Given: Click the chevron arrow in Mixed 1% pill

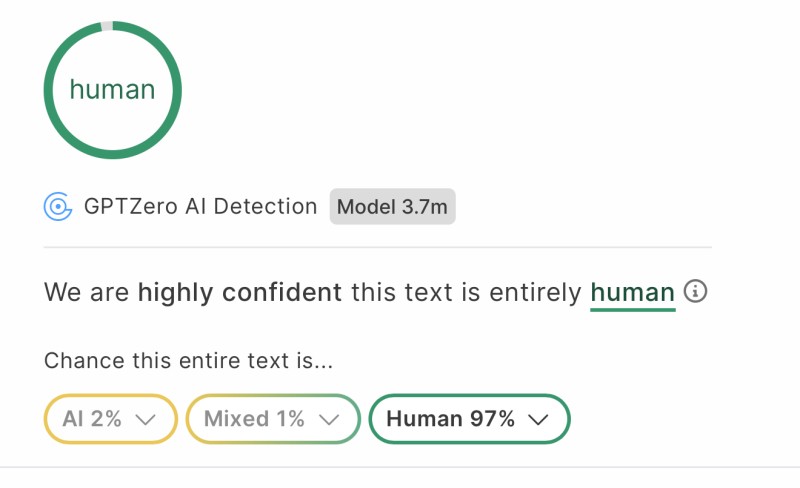Looking at the screenshot, I should tap(327, 419).
